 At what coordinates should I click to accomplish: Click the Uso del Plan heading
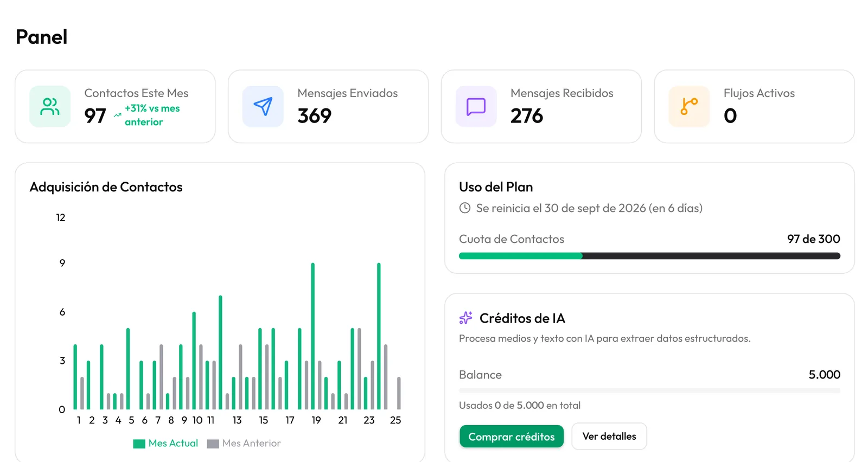[x=496, y=187]
